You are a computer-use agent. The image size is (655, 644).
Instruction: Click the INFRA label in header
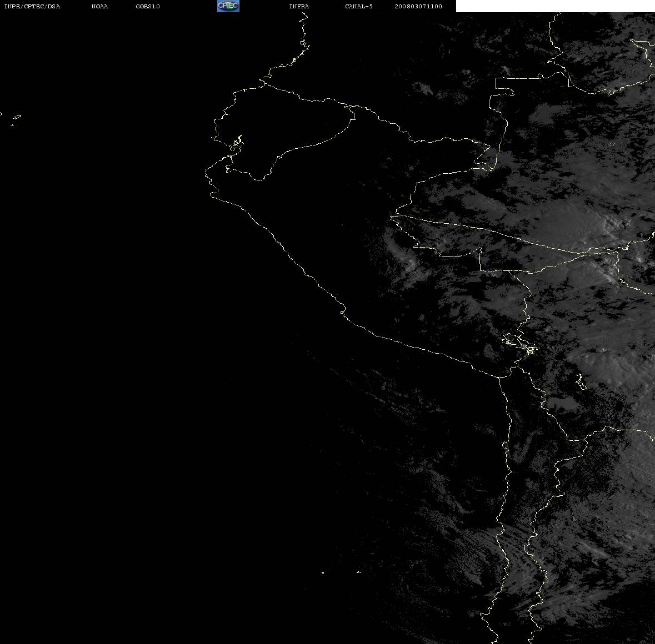click(x=299, y=6)
